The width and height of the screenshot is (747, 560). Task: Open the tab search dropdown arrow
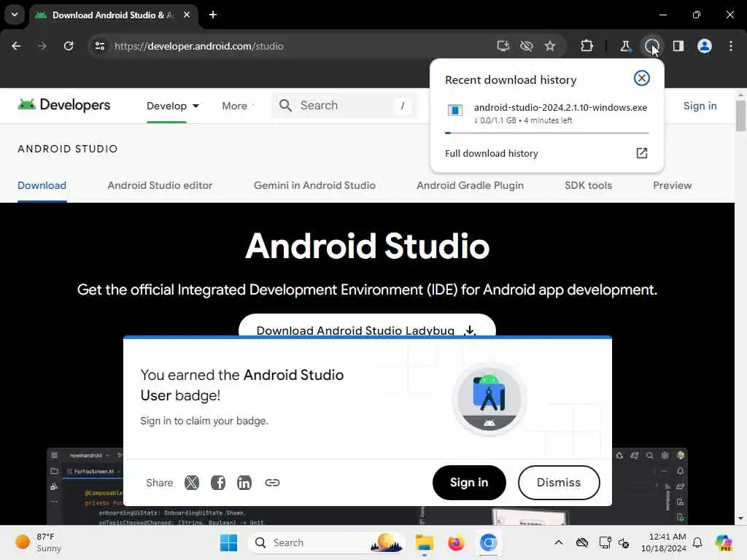point(15,15)
